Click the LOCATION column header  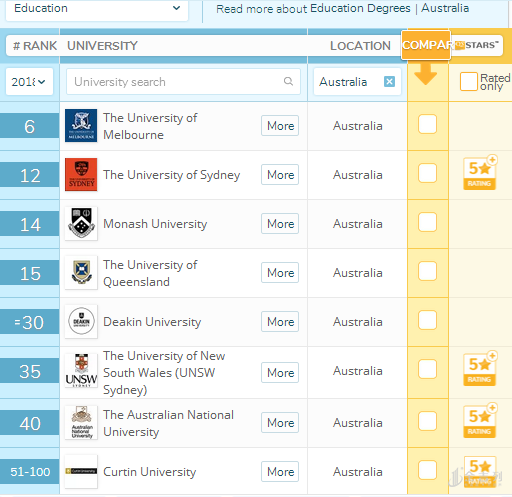pos(360,46)
